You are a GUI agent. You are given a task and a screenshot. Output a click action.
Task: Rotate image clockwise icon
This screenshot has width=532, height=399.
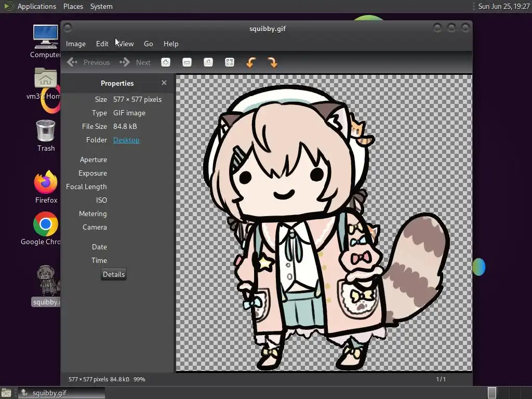[272, 62]
